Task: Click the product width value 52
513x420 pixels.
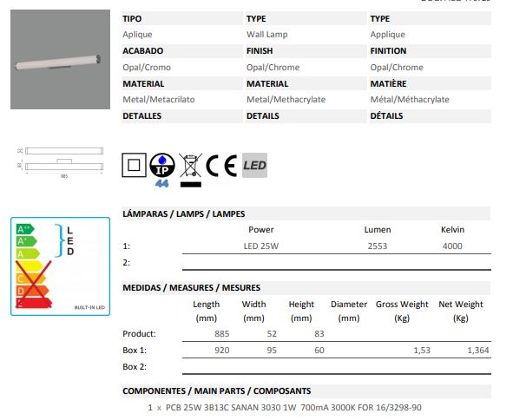Action: 272,333
